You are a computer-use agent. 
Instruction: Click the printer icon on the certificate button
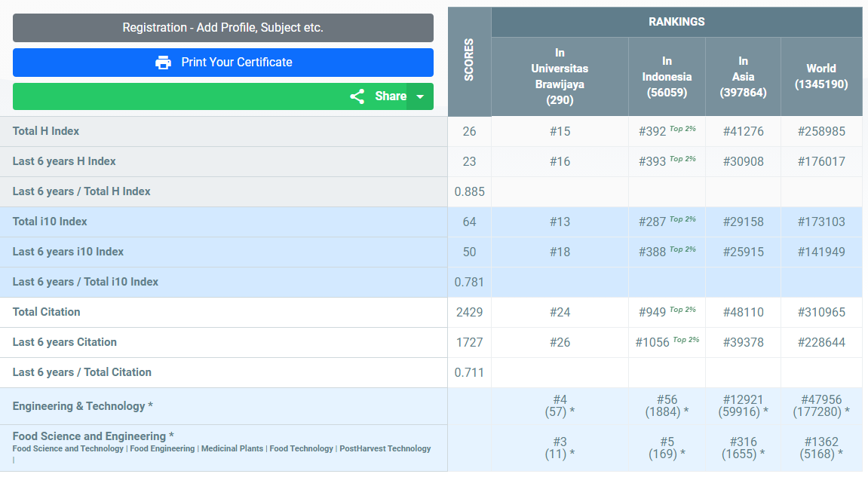coord(163,63)
